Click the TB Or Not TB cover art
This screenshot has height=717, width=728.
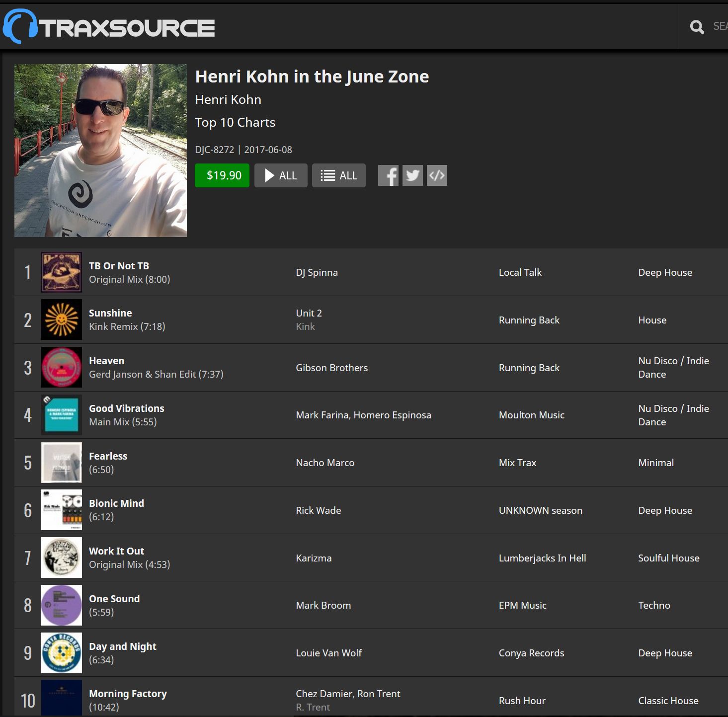pos(62,272)
